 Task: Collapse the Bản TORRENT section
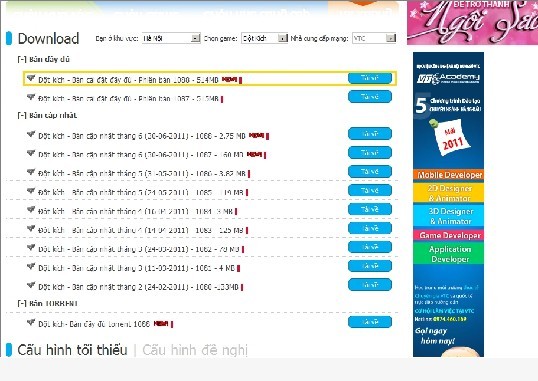(22, 303)
